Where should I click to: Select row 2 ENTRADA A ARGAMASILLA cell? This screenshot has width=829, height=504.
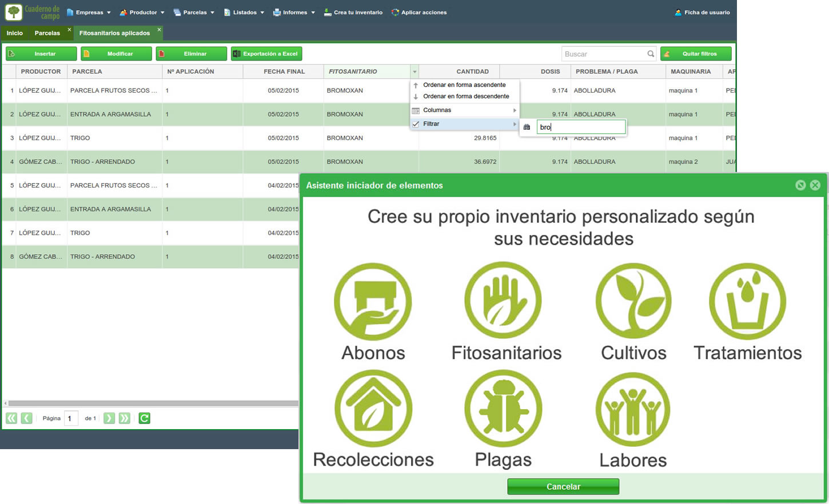click(x=114, y=114)
